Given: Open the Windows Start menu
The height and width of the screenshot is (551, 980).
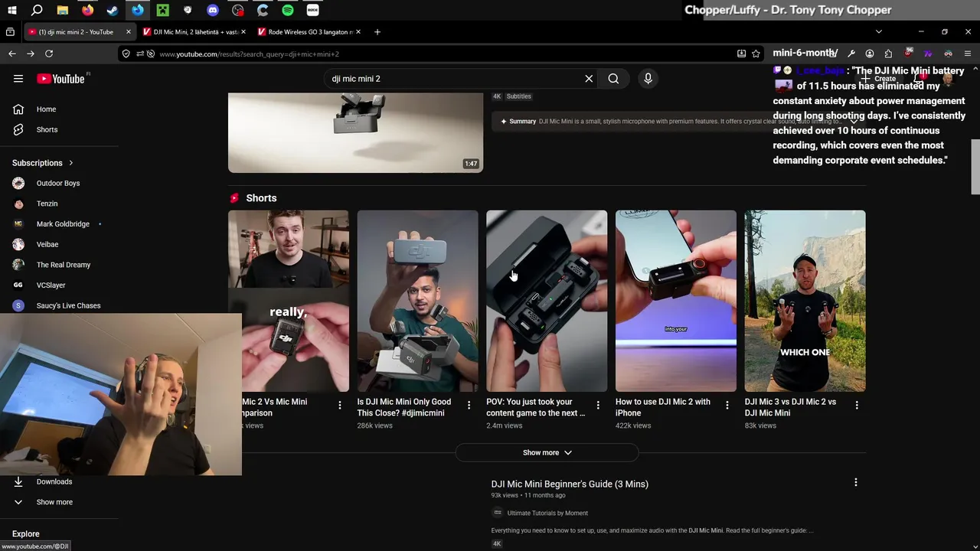Looking at the screenshot, I should (x=11, y=11).
